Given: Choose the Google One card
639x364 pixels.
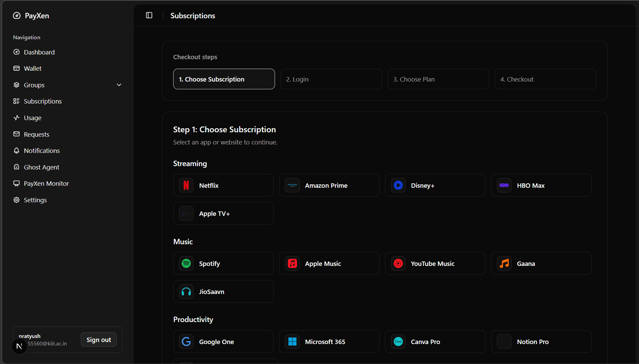Looking at the screenshot, I should (x=223, y=342).
